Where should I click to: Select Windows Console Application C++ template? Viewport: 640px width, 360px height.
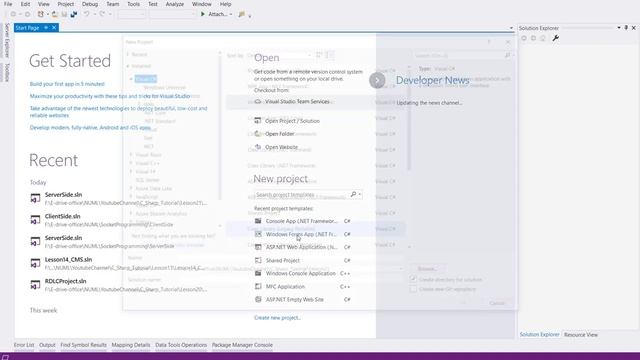(x=302, y=273)
